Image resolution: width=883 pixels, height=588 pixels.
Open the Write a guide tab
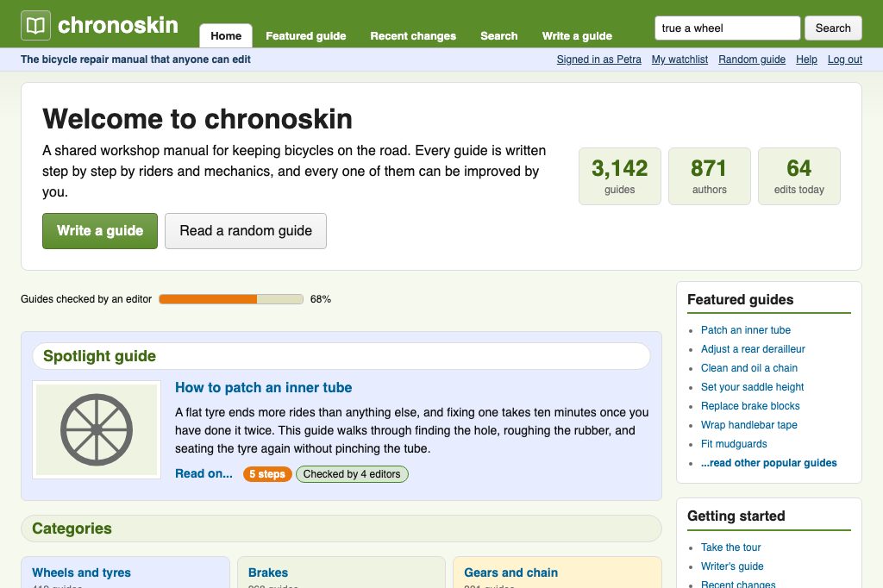click(577, 36)
